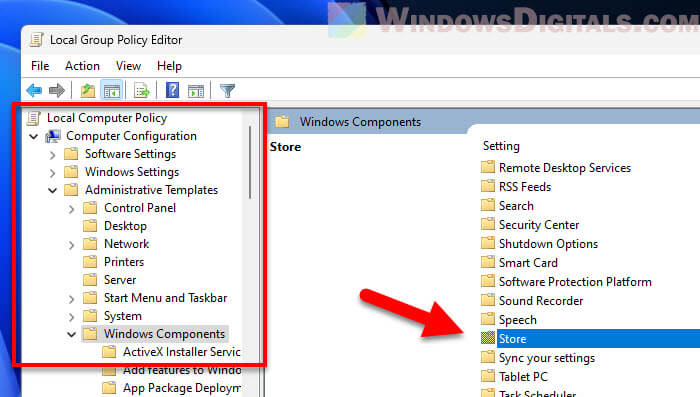Select Search setting text in list
The width and height of the screenshot is (700, 397).
coord(516,206)
